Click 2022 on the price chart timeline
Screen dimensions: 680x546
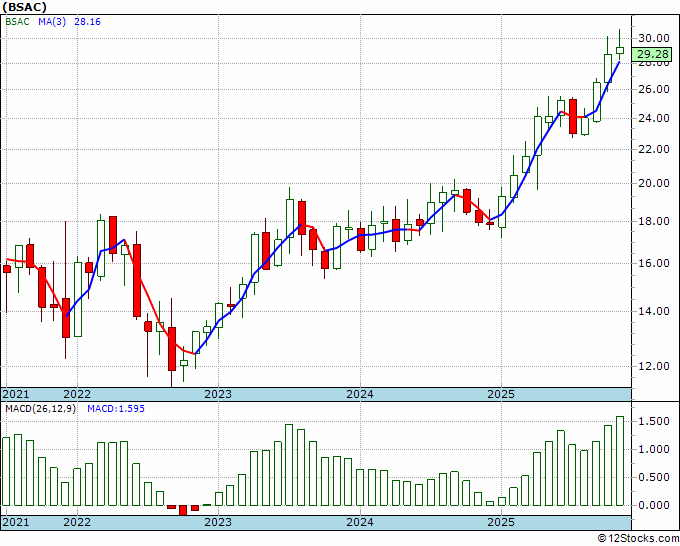point(77,394)
